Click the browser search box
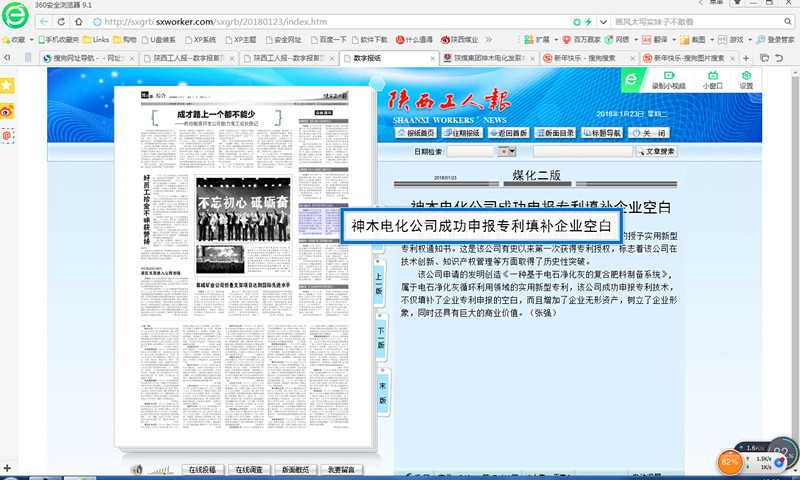The width and height of the screenshot is (800, 480). 696,21
